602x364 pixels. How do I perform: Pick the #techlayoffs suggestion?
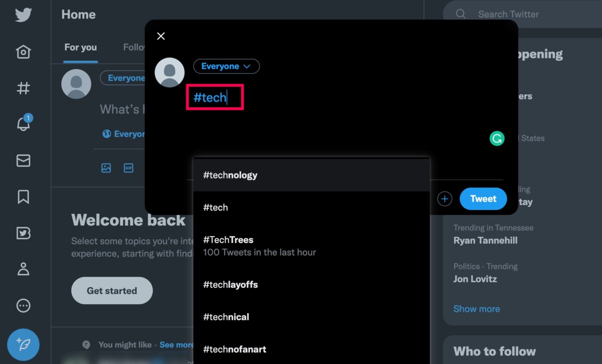(x=312, y=284)
